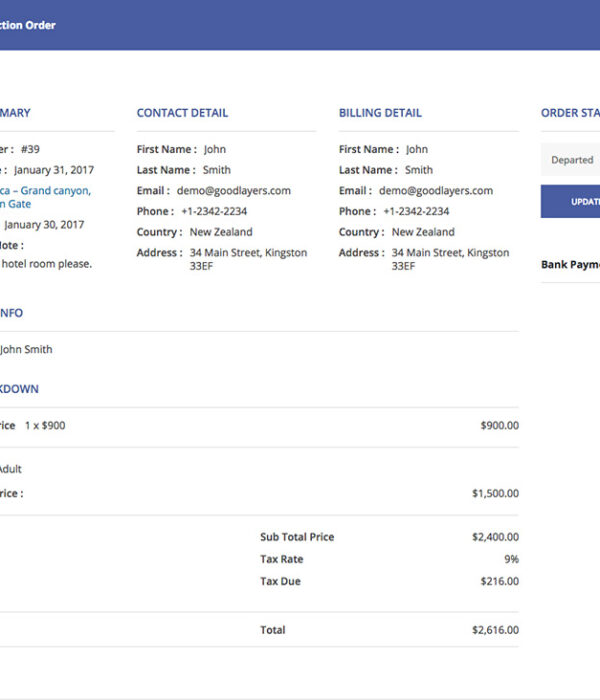Click the $2,400.00 sub total price
The height and width of the screenshot is (700, 600).
pyautogui.click(x=495, y=537)
